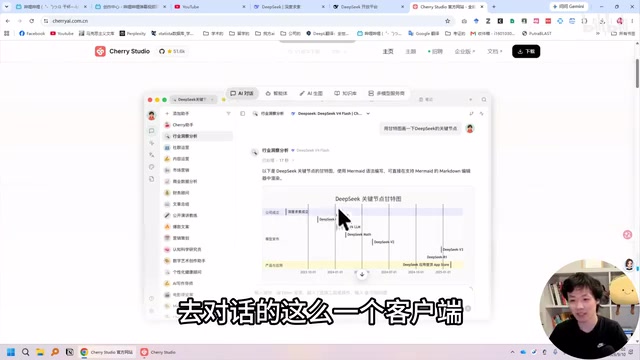640x360 pixels.
Task: Open the tab search chevron in Chrome's tab bar
Action: 6,7
